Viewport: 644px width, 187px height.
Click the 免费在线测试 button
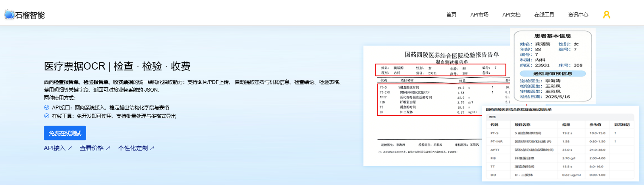65,133
